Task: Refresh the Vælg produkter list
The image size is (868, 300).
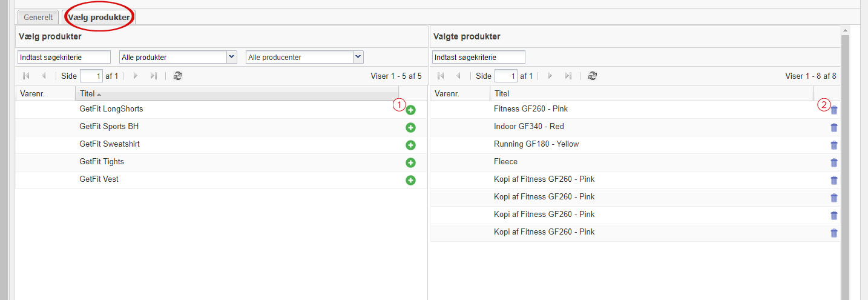Action: (178, 76)
